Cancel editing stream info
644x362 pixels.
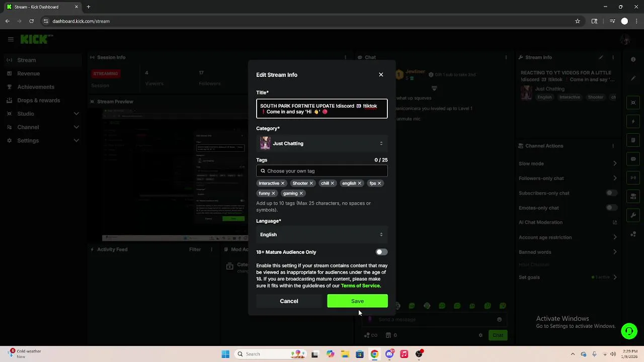[x=289, y=301]
